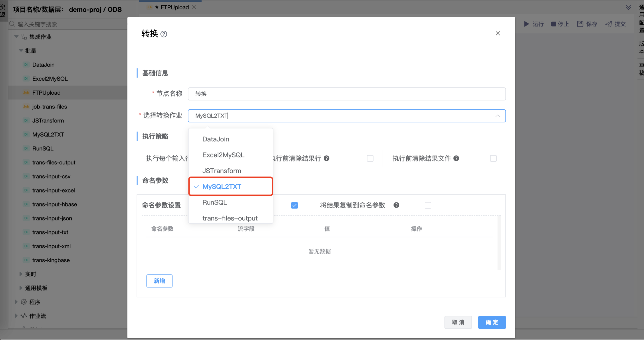Enable the 执行前清除结果文件 checkbox
Image resolution: width=644 pixels, height=340 pixels.
(493, 158)
